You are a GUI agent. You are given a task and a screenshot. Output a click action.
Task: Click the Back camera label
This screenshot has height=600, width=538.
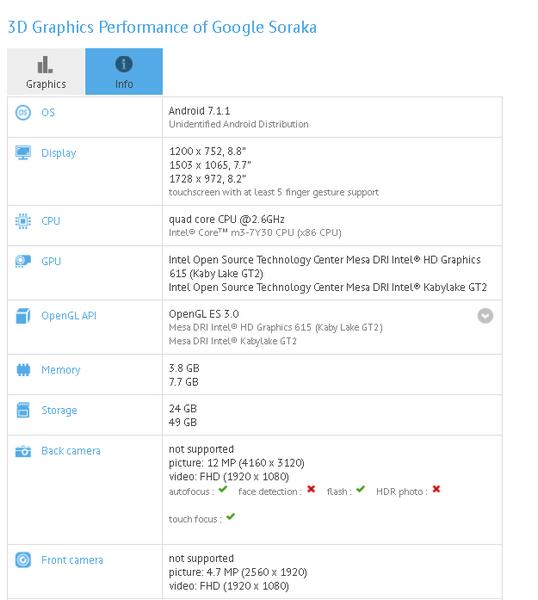point(71,451)
